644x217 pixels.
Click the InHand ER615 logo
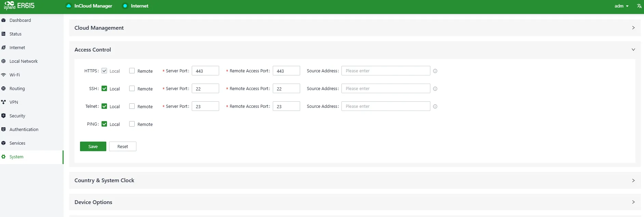19,6
